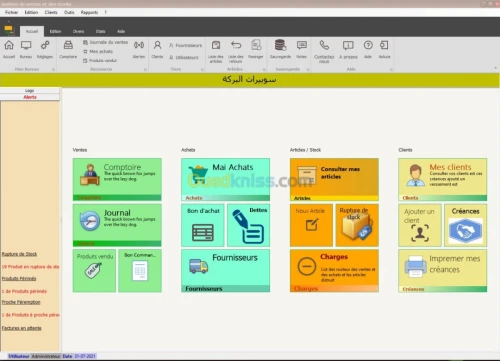Switch to the Edition ribbon tab
Image resolution: width=500 pixels, height=361 pixels.
tap(55, 31)
